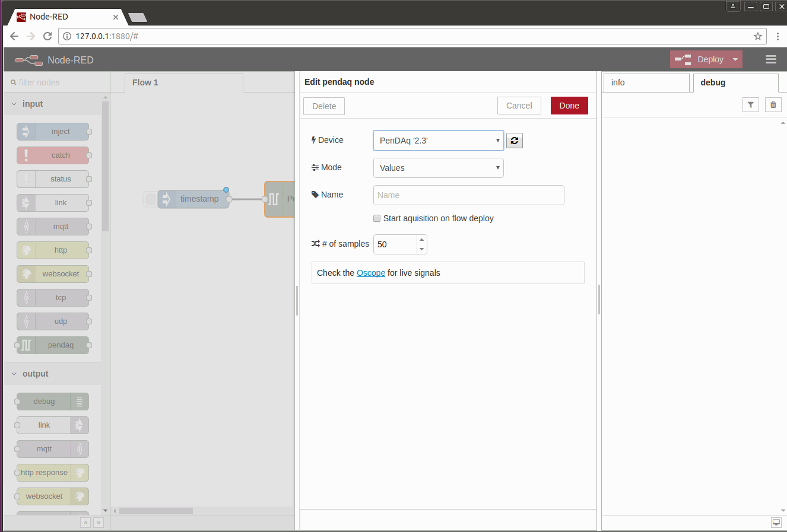Select the debug output node
Screen dimensions: 787x532
click(53, 402)
